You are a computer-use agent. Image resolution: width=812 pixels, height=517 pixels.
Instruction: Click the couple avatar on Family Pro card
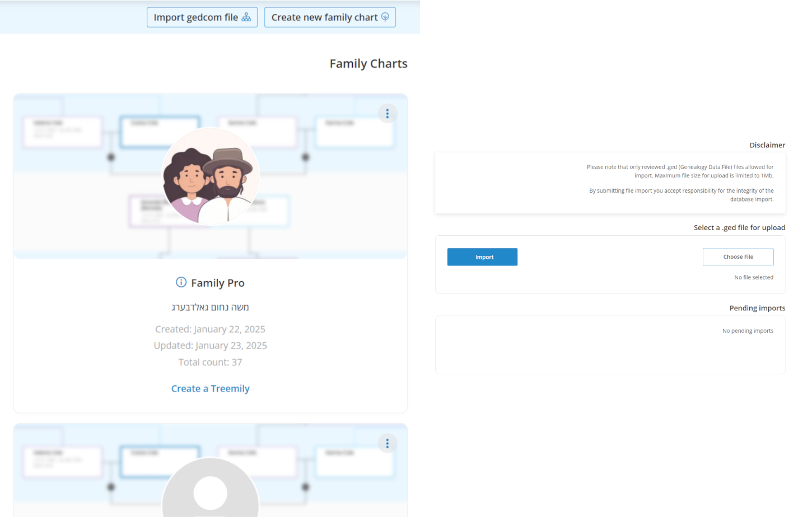[x=211, y=176]
